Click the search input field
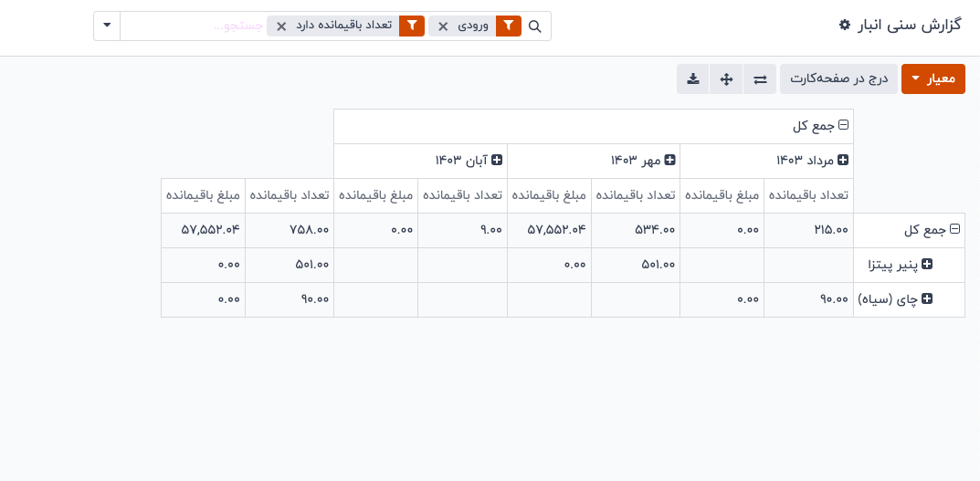The width and height of the screenshot is (980, 481). 194,26
